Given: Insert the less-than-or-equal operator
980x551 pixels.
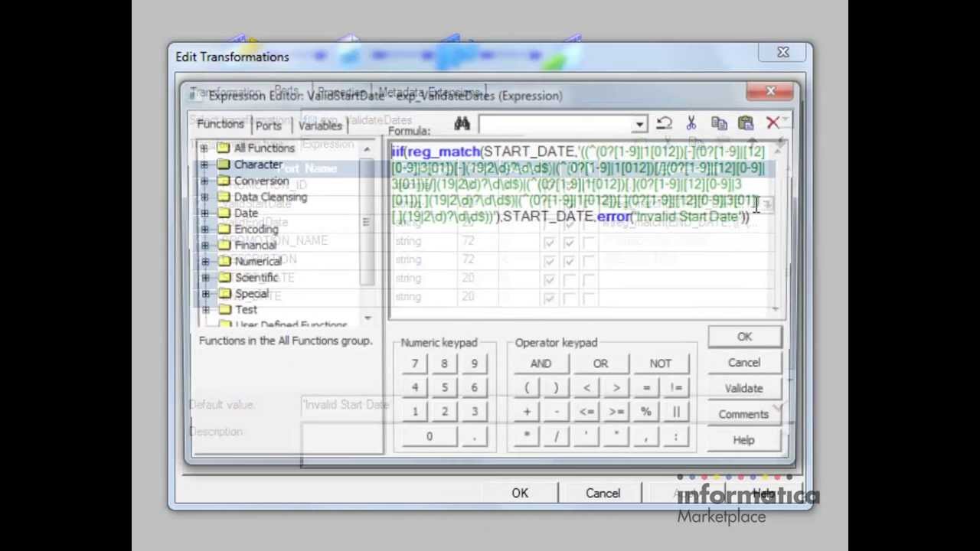Looking at the screenshot, I should (x=586, y=412).
